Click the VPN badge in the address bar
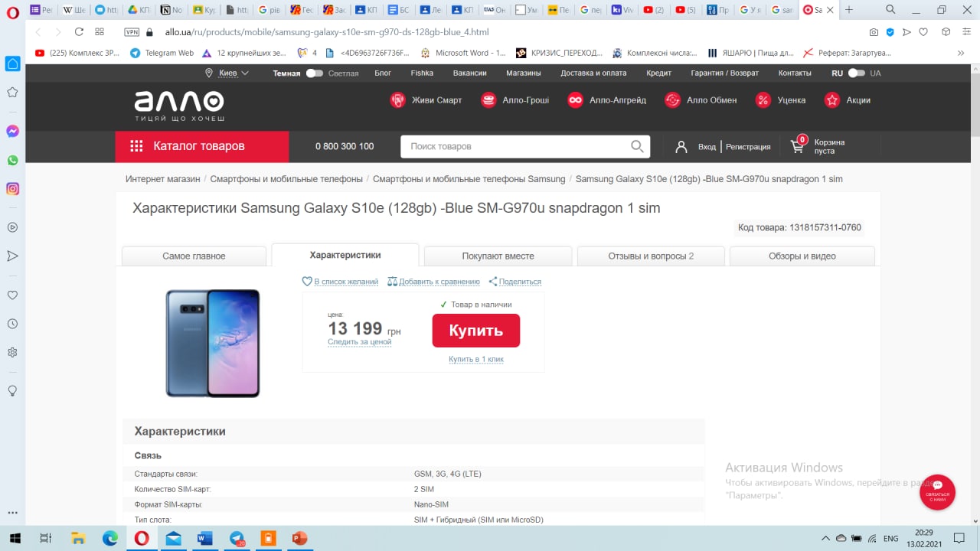The height and width of the screenshot is (551, 980). [132, 32]
